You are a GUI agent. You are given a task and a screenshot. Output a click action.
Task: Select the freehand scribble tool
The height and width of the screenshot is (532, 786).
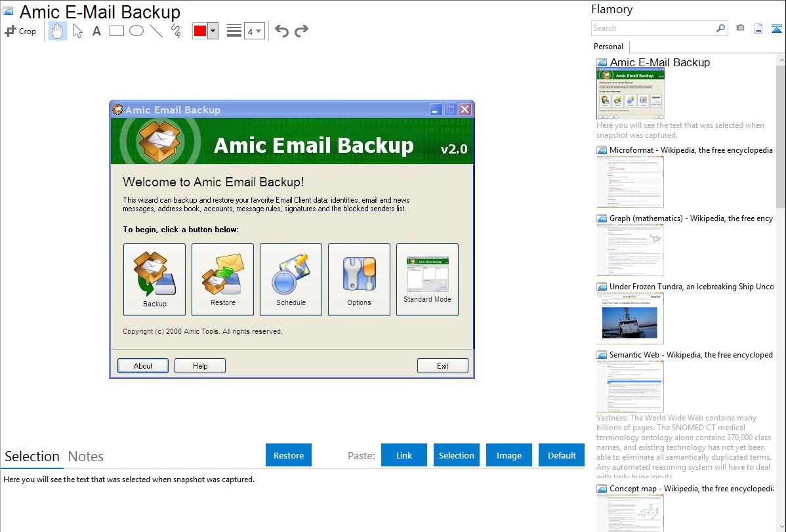176,31
